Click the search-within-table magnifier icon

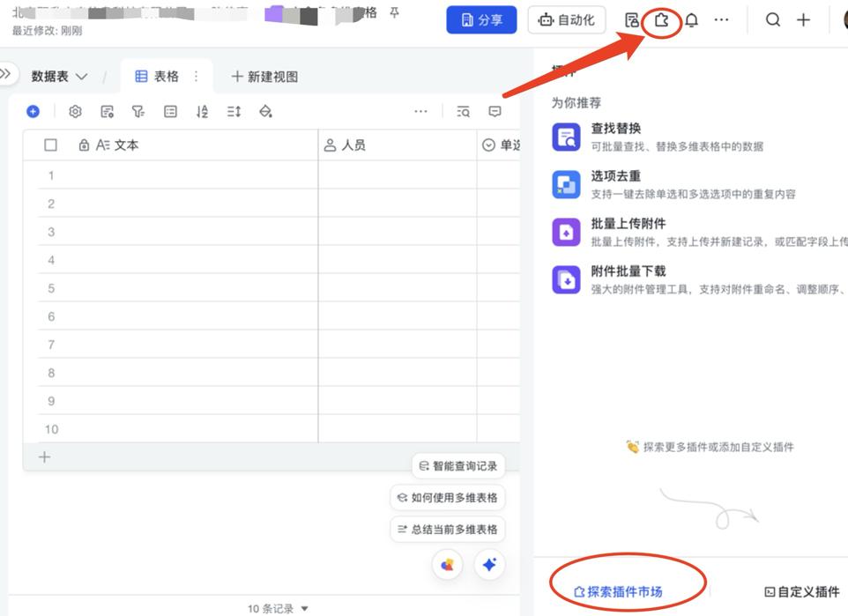464,111
